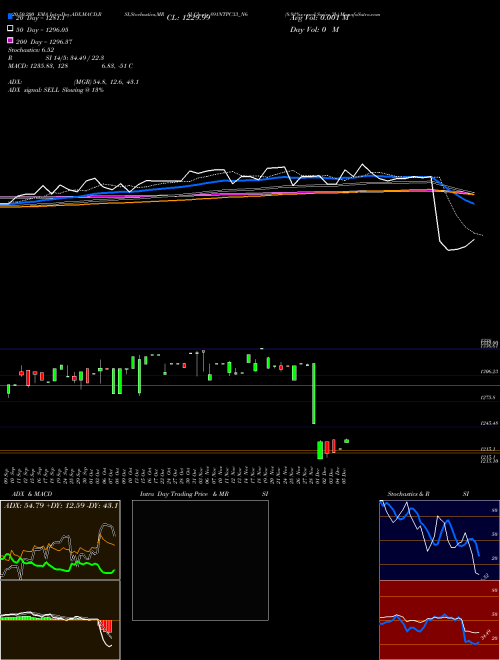Click the 'CL: 1229.99' close price text

[x=188, y=18]
